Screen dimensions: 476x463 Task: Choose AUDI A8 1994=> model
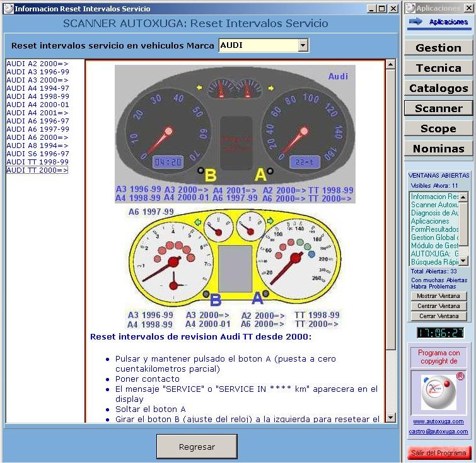point(37,146)
